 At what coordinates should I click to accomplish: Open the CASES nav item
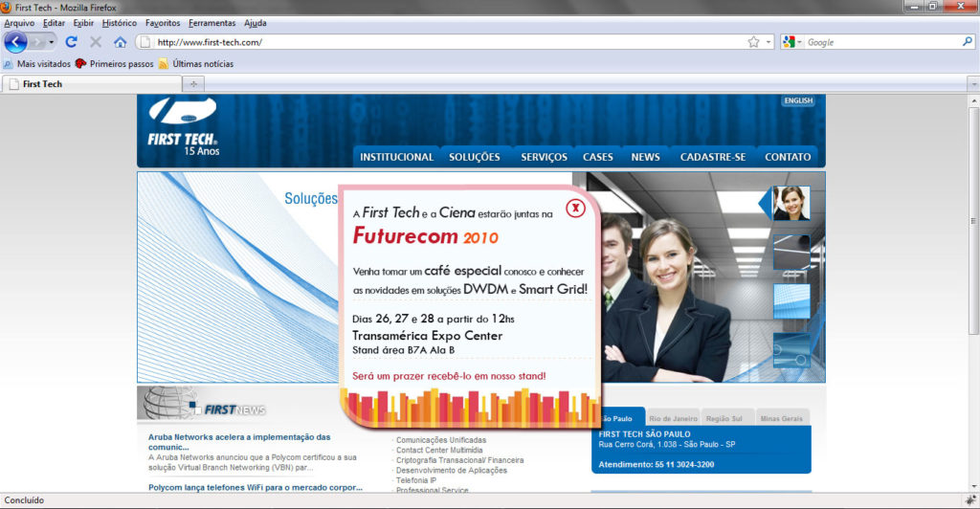click(597, 157)
